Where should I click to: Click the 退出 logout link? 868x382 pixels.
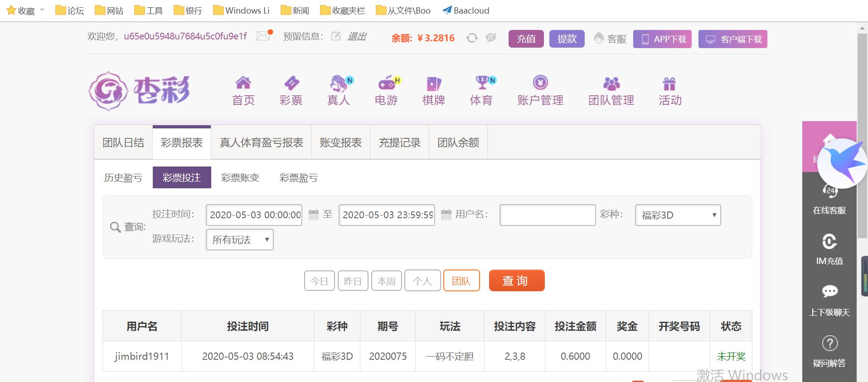point(357,36)
